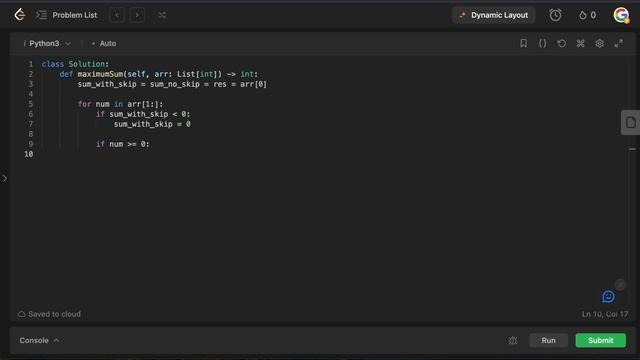The width and height of the screenshot is (640, 360).
Task: Click the debugger bug icon
Action: [x=513, y=340]
